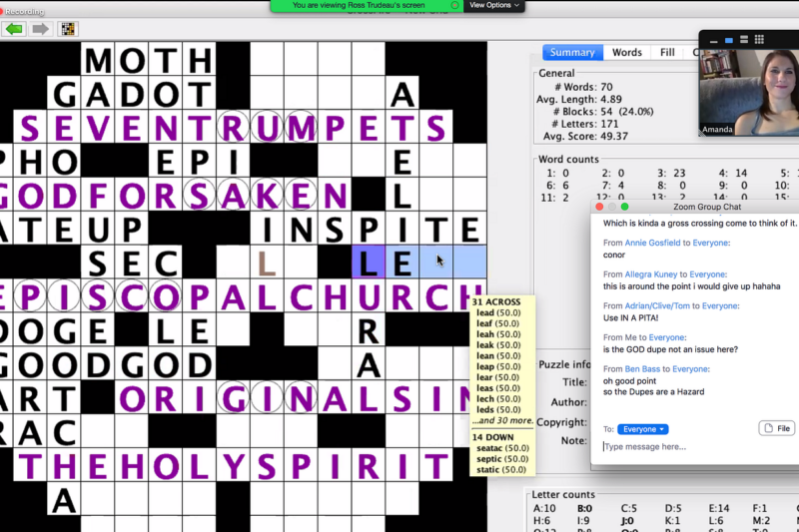799x532 pixels.
Task: Click chat message 'Use IN A PITA!'
Action: click(631, 317)
